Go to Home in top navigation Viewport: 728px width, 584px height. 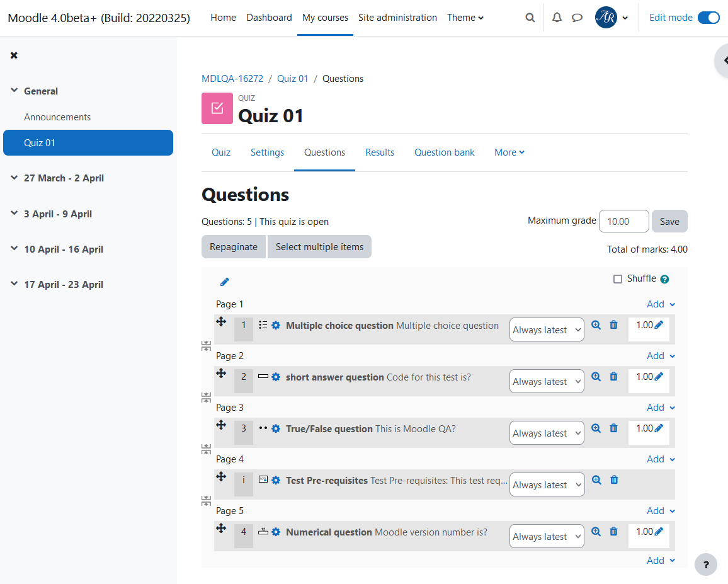pyautogui.click(x=223, y=18)
